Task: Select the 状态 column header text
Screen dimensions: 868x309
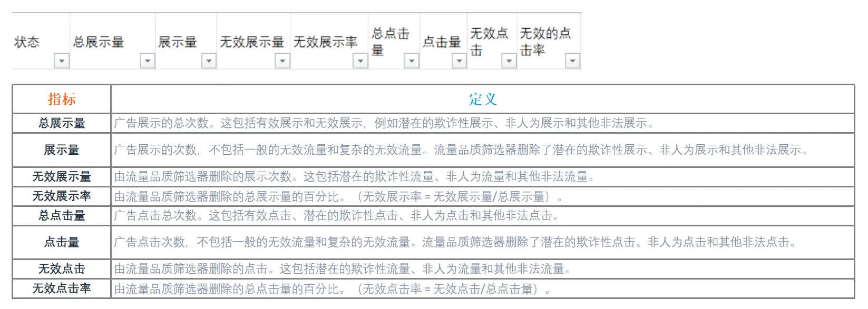Action: (x=27, y=42)
